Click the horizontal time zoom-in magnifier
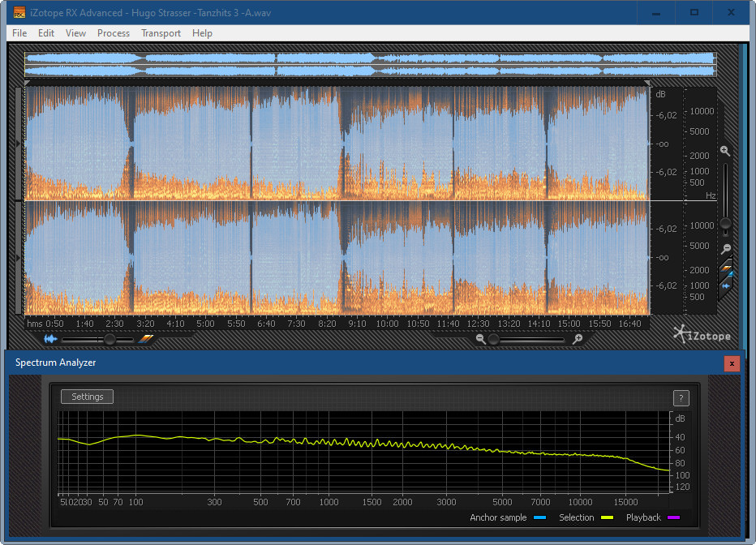756x545 pixels. coord(578,339)
